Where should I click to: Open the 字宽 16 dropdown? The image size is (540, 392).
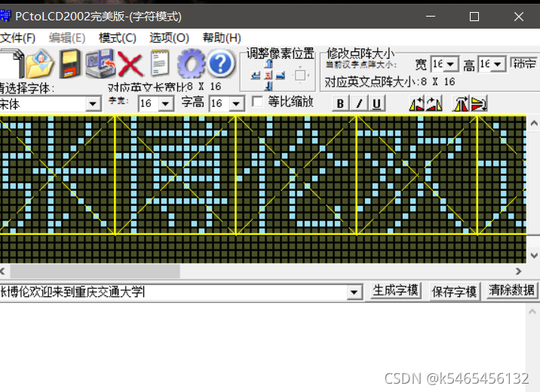click(x=166, y=103)
